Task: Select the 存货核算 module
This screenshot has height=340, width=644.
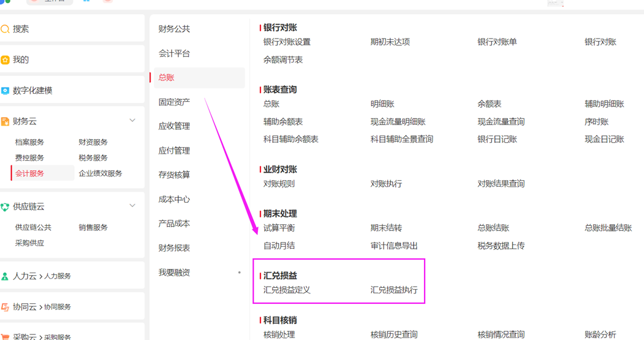Action: coord(174,175)
